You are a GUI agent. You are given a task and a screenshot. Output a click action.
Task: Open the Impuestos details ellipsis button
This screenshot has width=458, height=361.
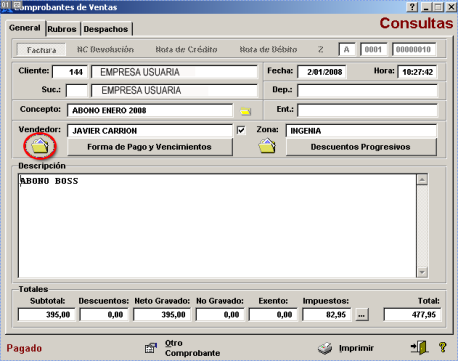tap(362, 315)
